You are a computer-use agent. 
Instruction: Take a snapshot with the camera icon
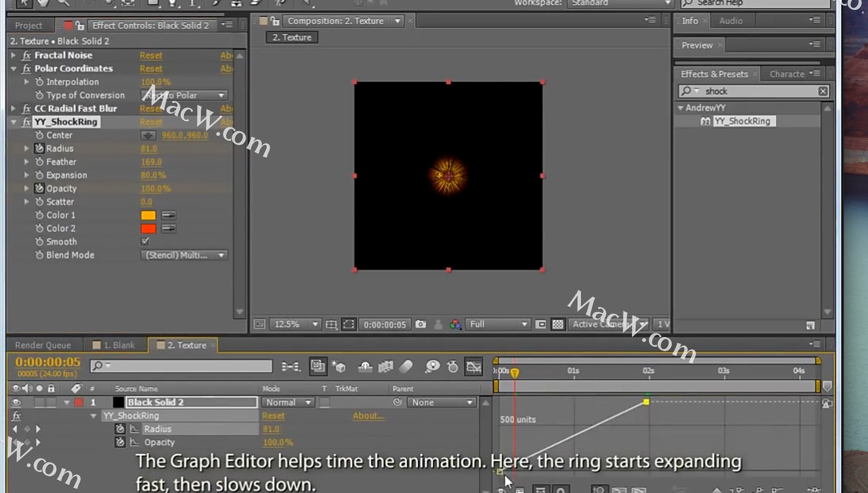pyautogui.click(x=420, y=324)
